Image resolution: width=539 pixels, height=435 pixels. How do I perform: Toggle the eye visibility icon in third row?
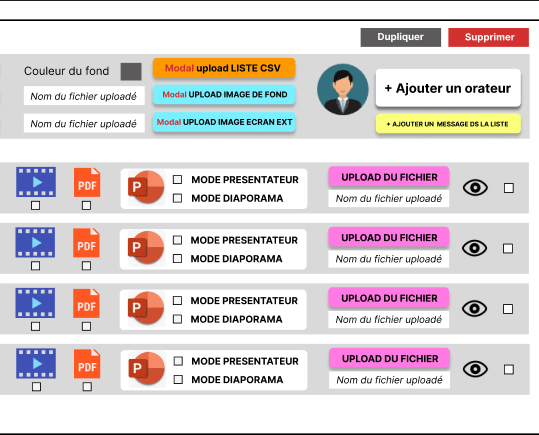coord(474,309)
